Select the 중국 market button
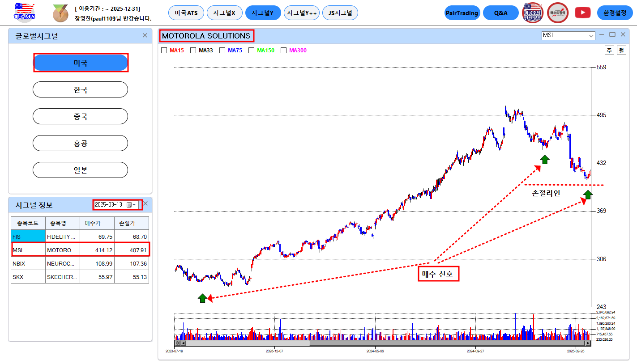The image size is (637, 364). (x=81, y=116)
